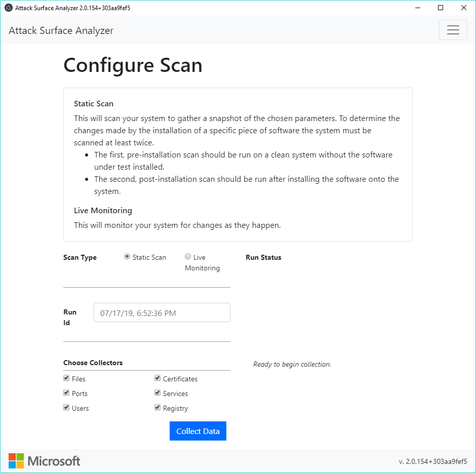Uncheck the Files collector checkbox
The image size is (476, 473).
coord(66,378)
